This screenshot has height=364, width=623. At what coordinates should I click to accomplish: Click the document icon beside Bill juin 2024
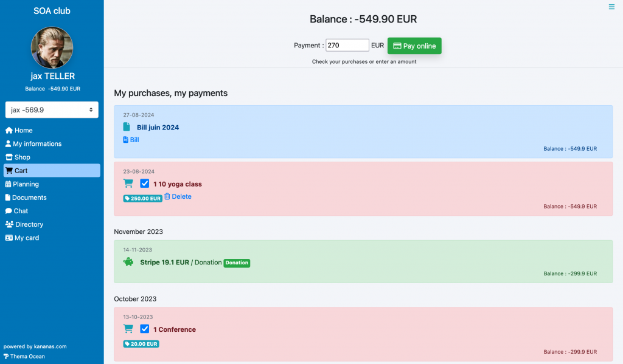[127, 127]
